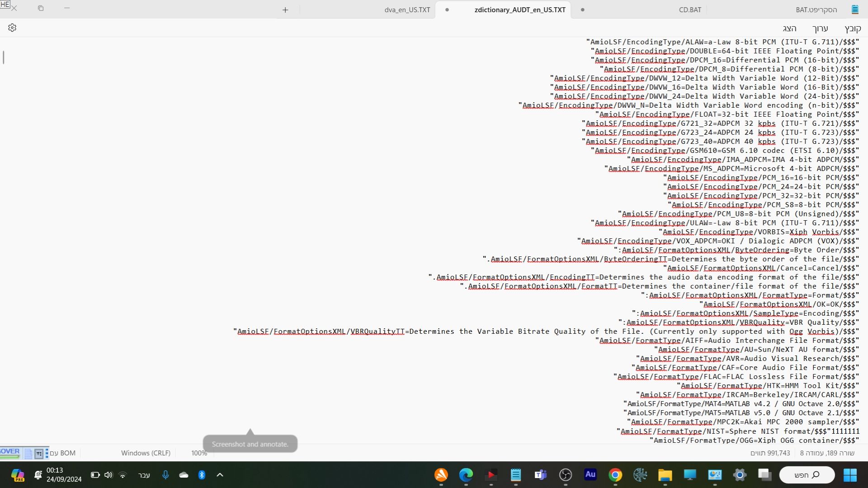
Task: Click the text tool icon in overlay toolbar
Action: (39, 453)
